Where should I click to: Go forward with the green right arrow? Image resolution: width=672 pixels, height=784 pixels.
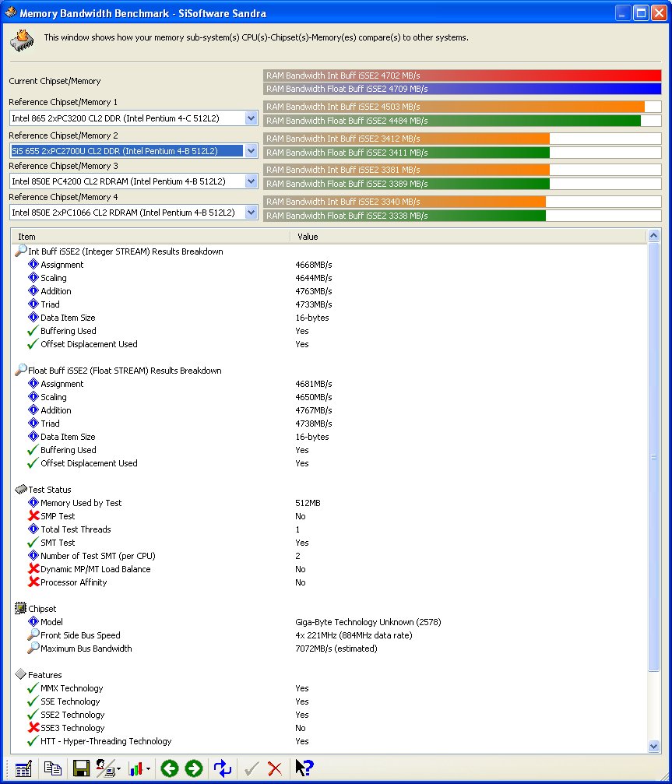pyautogui.click(x=194, y=768)
